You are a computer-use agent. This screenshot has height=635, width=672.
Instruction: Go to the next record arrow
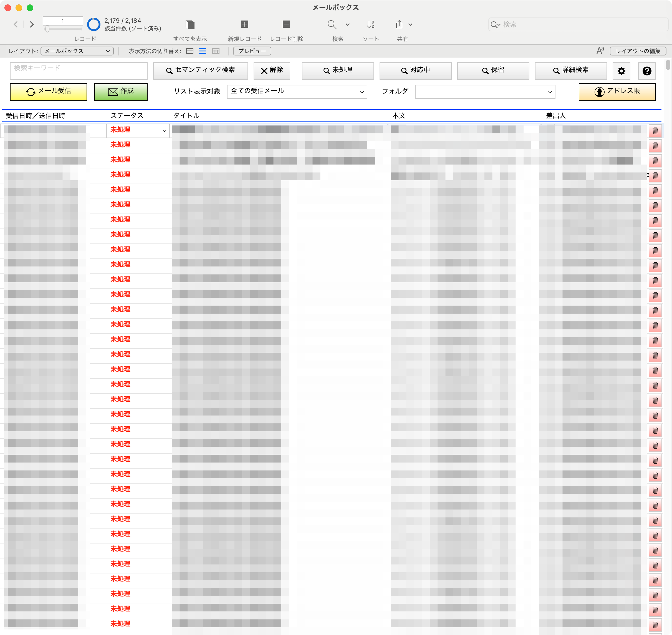(x=32, y=24)
